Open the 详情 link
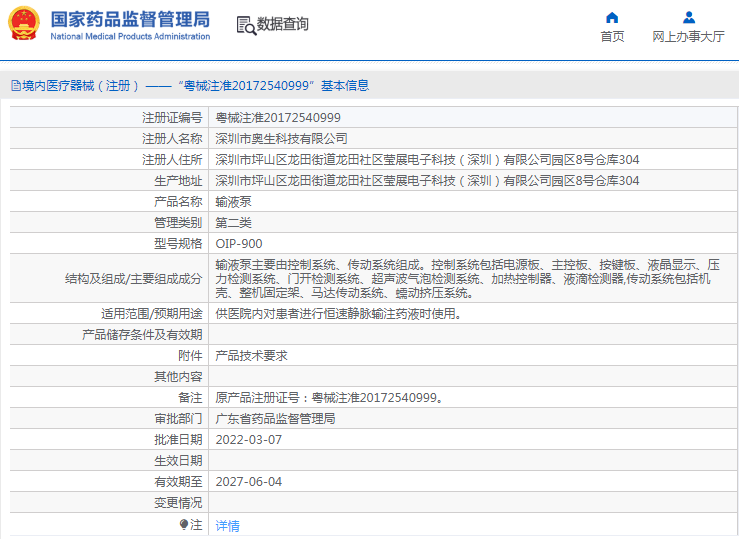 coord(228,525)
